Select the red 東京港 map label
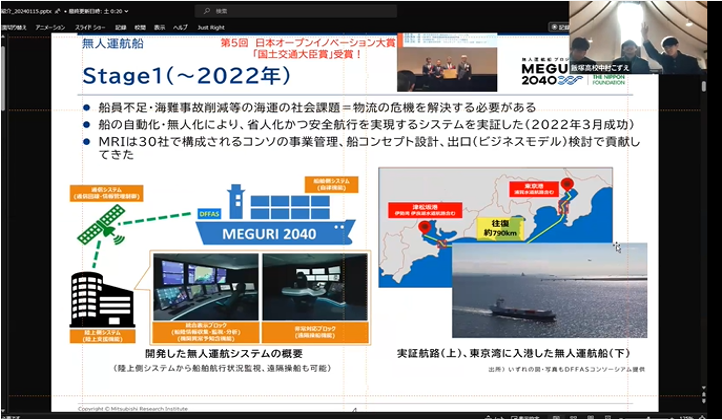 pyautogui.click(x=534, y=189)
